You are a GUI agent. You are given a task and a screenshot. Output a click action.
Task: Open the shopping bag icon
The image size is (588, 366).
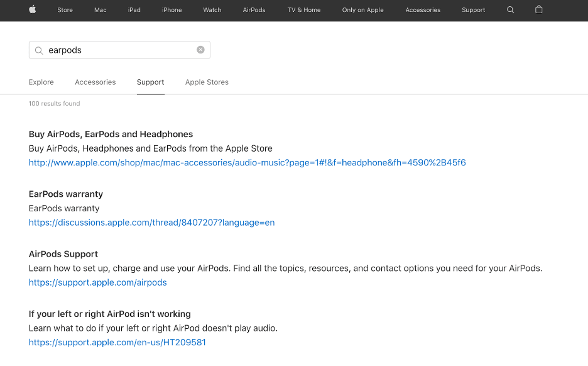[x=538, y=10]
